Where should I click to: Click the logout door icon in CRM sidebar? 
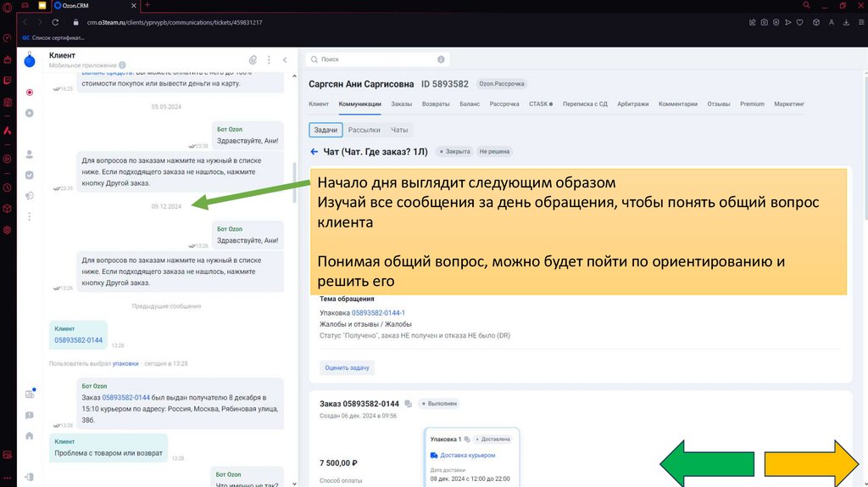tap(30, 477)
